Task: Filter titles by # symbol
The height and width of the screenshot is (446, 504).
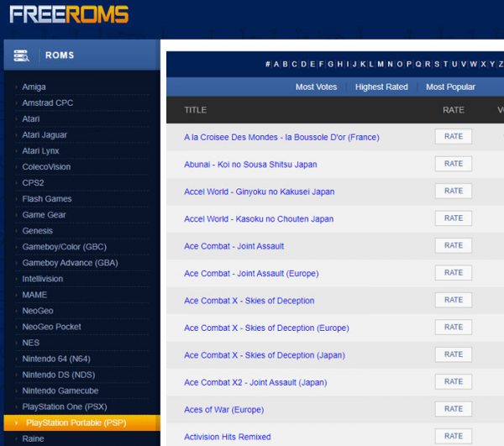Action: tap(267, 64)
